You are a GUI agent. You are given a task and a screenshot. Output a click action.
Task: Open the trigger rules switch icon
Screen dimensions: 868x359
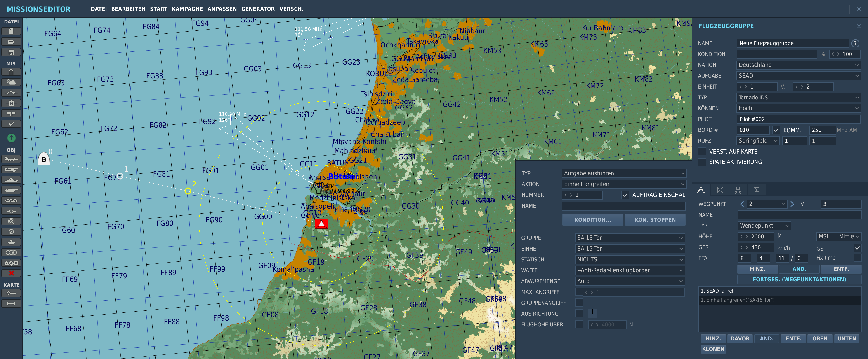coord(11,93)
